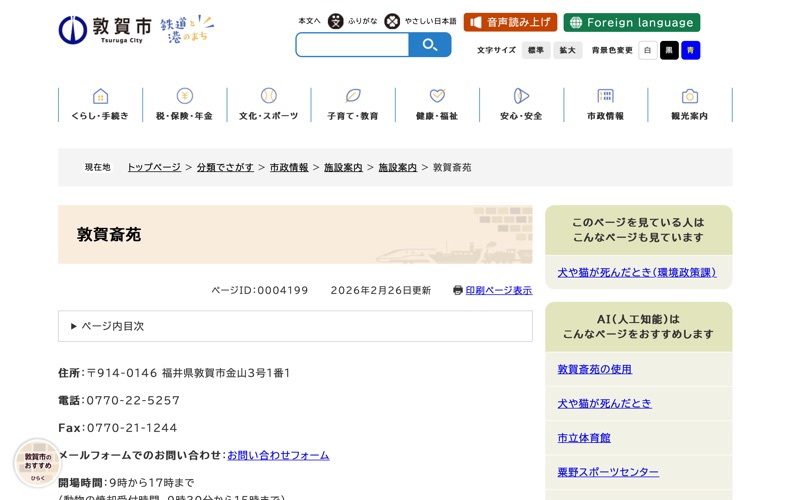Select the blue 青 background swatch
The height and width of the screenshot is (500, 800).
point(690,50)
